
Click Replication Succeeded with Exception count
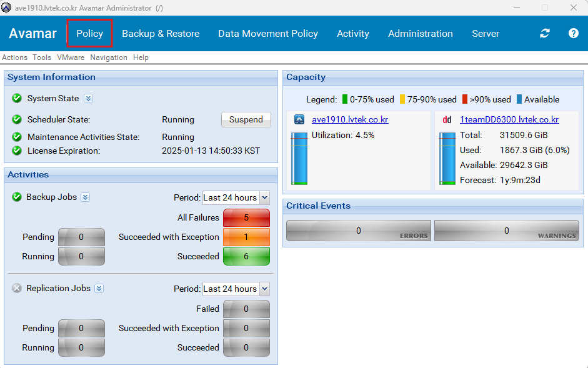click(x=246, y=328)
